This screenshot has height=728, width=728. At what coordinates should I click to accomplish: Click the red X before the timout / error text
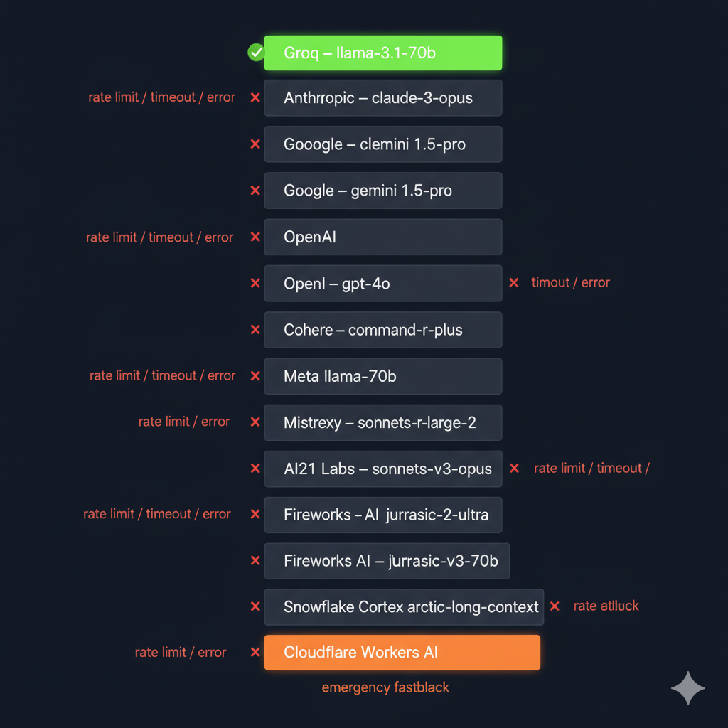tap(513, 283)
